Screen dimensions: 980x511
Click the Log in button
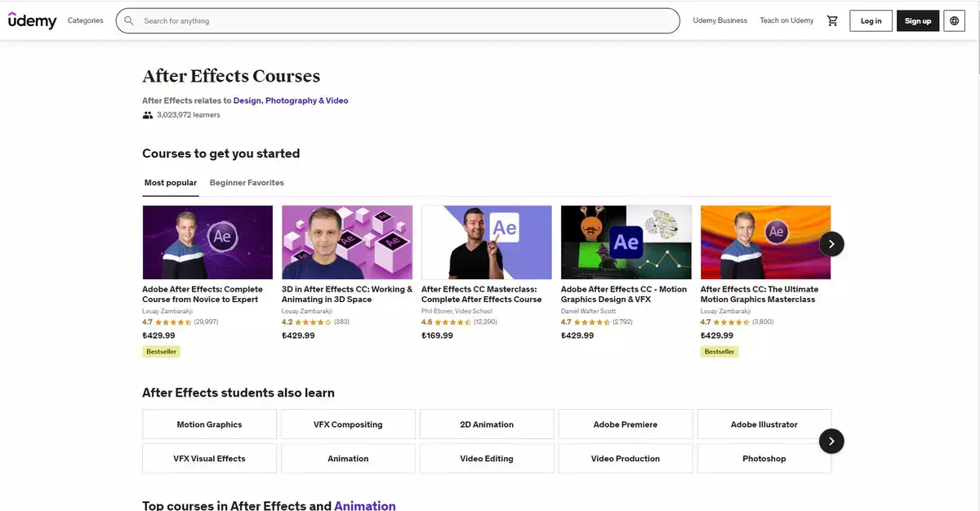(x=871, y=20)
